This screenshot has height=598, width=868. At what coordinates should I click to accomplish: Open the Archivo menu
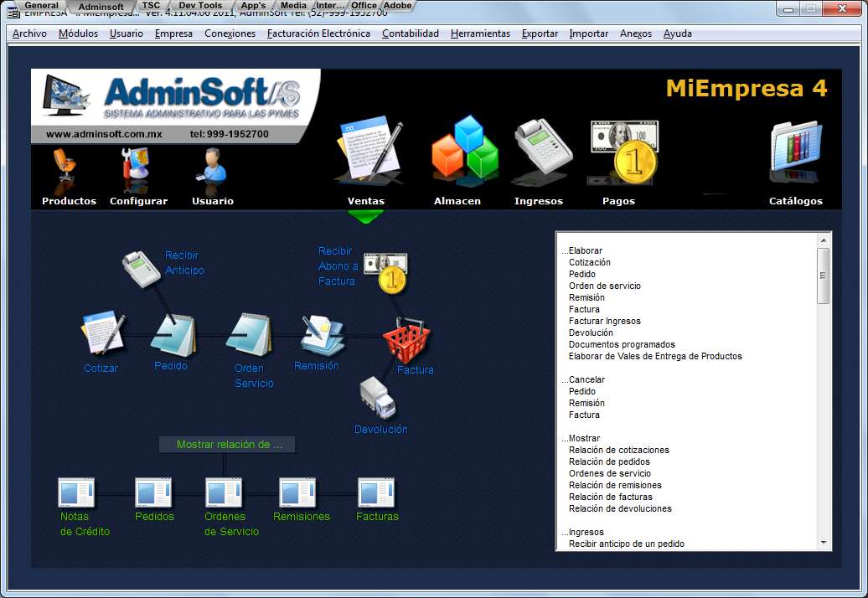pos(29,34)
